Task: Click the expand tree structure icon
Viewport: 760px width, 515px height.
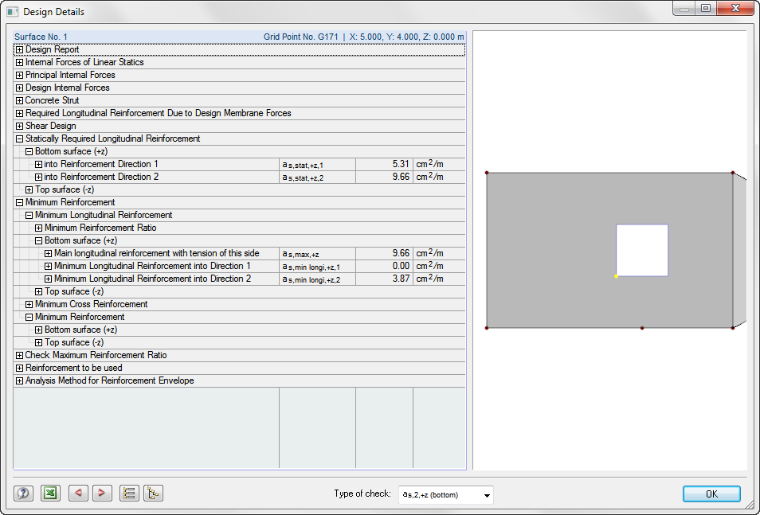Action: point(153,493)
